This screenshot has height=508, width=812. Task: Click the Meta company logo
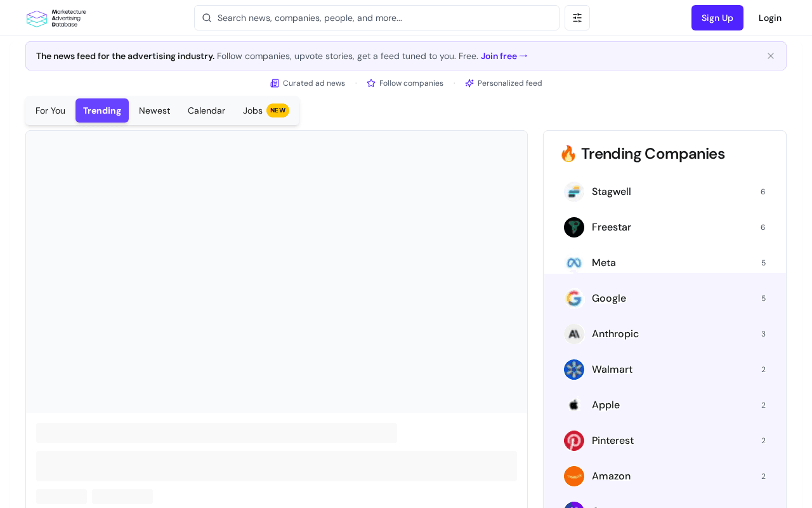(574, 263)
